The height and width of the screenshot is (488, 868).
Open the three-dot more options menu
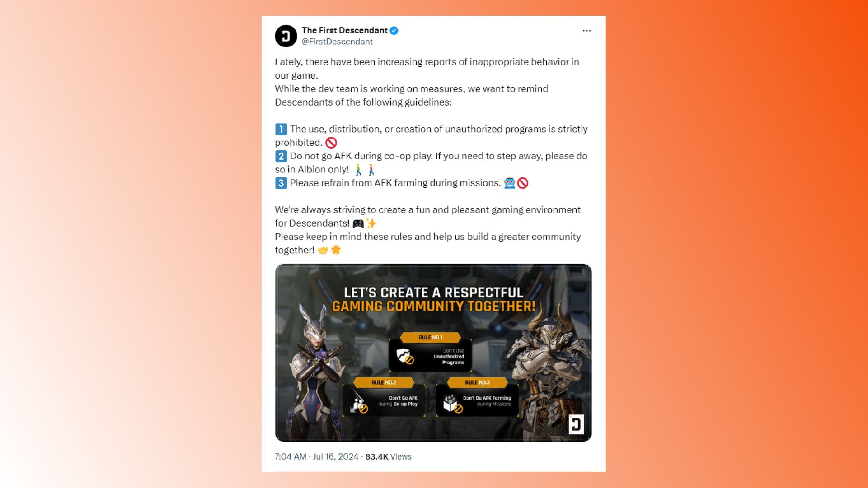click(586, 31)
